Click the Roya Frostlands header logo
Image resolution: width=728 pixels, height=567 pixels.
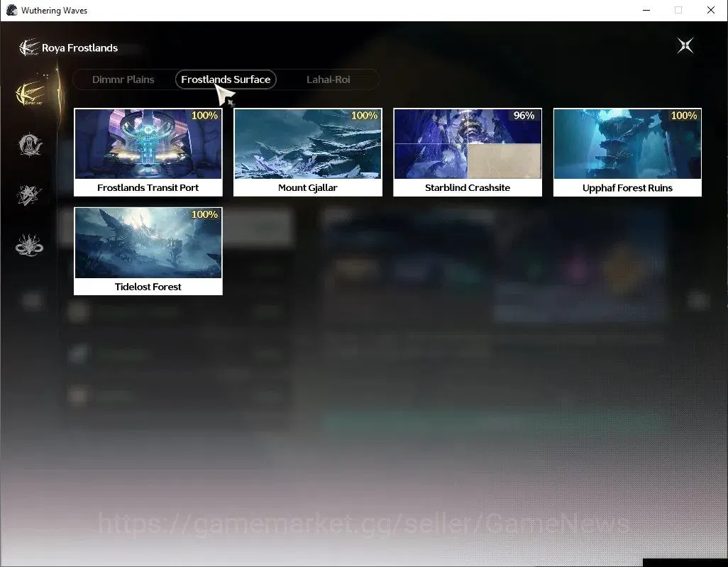[x=28, y=48]
